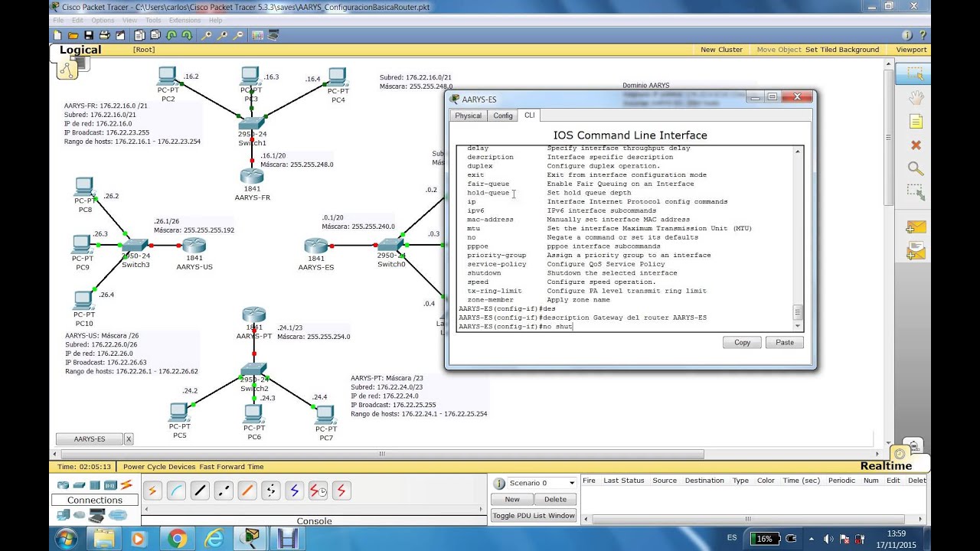Image resolution: width=980 pixels, height=551 pixels.
Task: Select the orange fiber cable
Action: pyautogui.click(x=247, y=491)
